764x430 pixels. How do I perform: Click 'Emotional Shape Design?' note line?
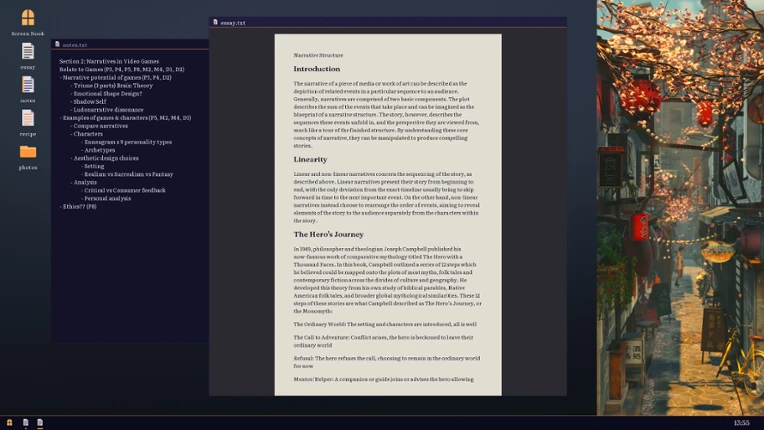[x=106, y=93]
